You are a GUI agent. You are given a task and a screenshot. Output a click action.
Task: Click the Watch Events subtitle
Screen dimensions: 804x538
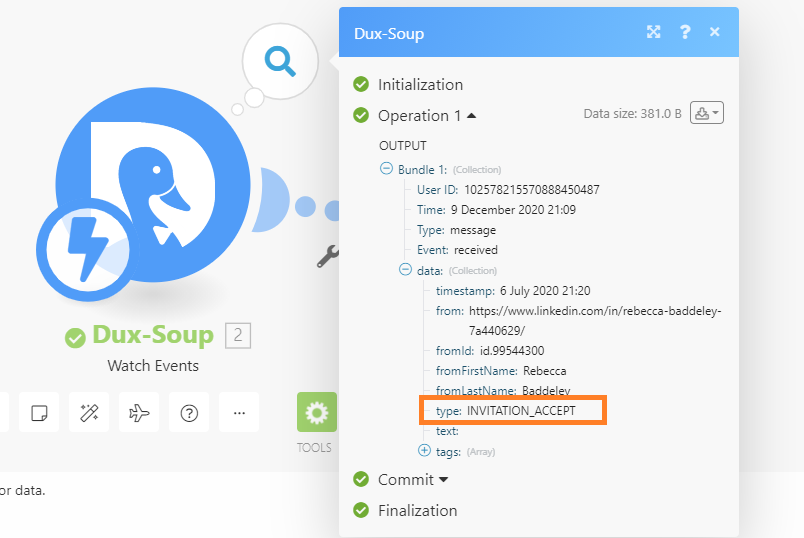click(x=153, y=366)
